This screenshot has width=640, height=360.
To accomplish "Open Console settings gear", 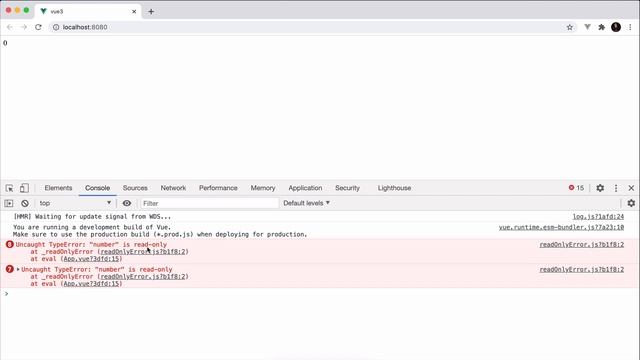I will [631, 203].
